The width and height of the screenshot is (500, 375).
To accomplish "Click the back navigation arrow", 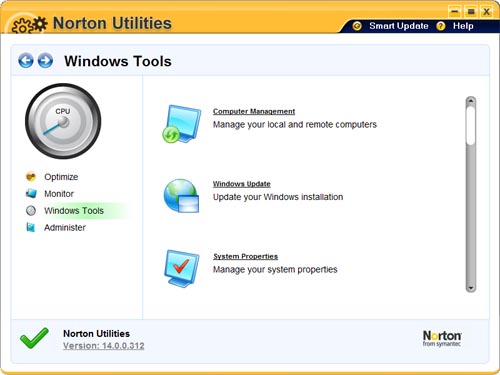I will (26, 61).
